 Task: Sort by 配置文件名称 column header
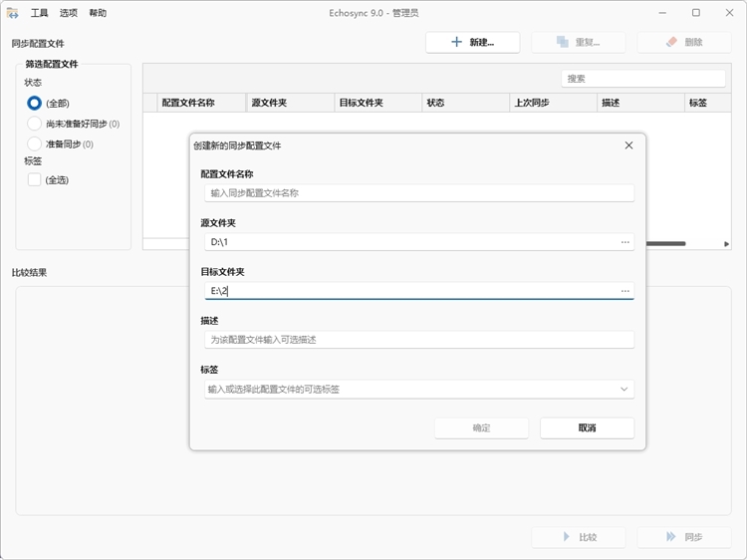click(201, 103)
